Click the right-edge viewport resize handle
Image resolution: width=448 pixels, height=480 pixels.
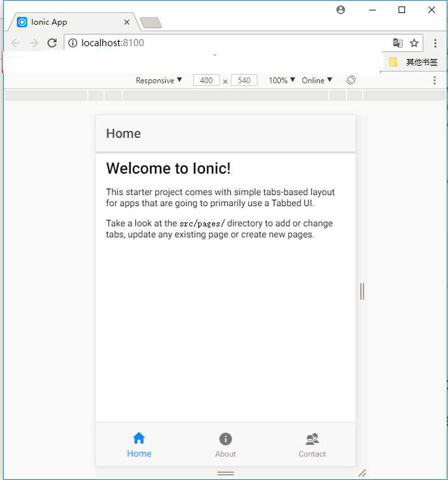click(x=362, y=291)
